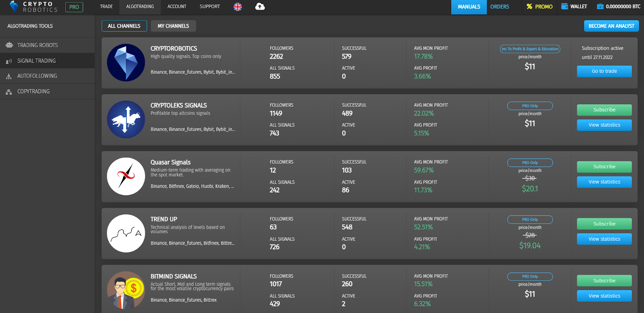Click the Subscription active until 27.11.2022 text
This screenshot has height=313, width=644.
coord(603,53)
